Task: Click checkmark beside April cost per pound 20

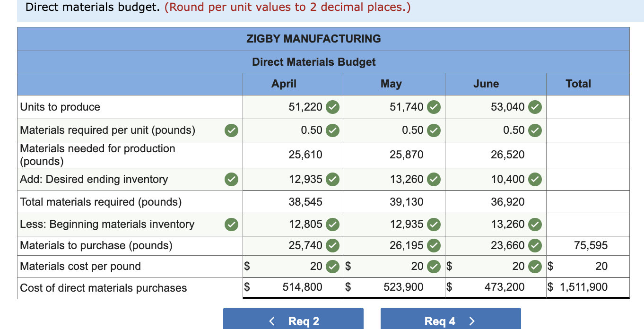Action: pyautogui.click(x=333, y=266)
